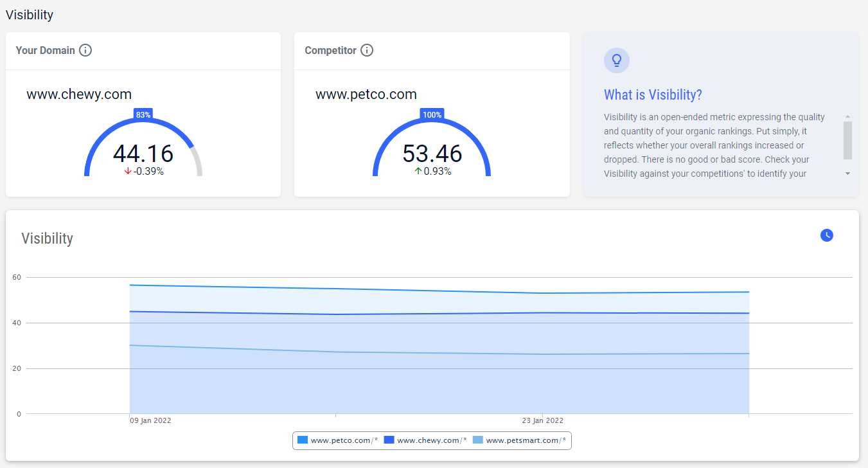Open the What is Visibility? link
Viewport: 868px width, 468px height.
[x=653, y=94]
